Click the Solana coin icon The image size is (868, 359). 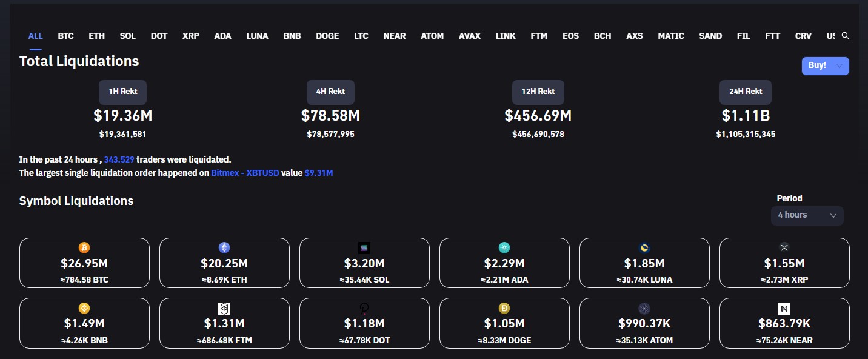point(364,247)
